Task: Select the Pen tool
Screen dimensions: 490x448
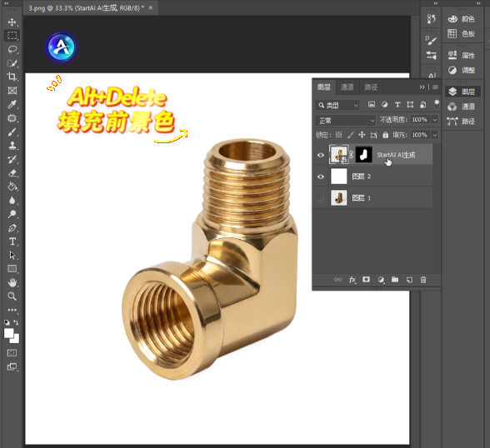Action: point(12,227)
